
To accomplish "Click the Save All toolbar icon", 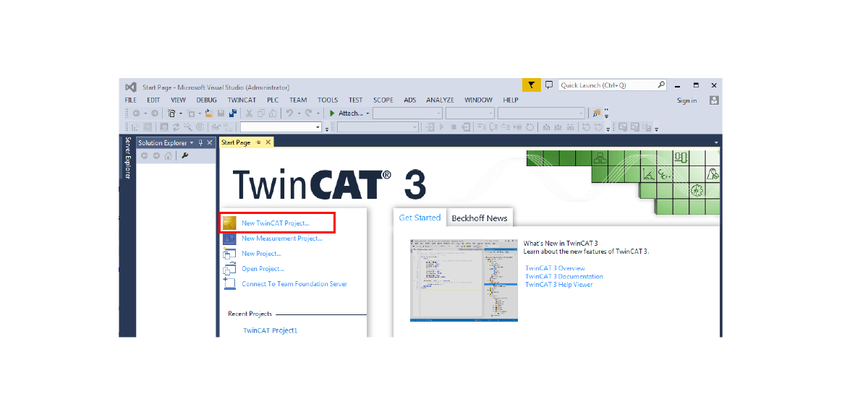I will (x=233, y=113).
